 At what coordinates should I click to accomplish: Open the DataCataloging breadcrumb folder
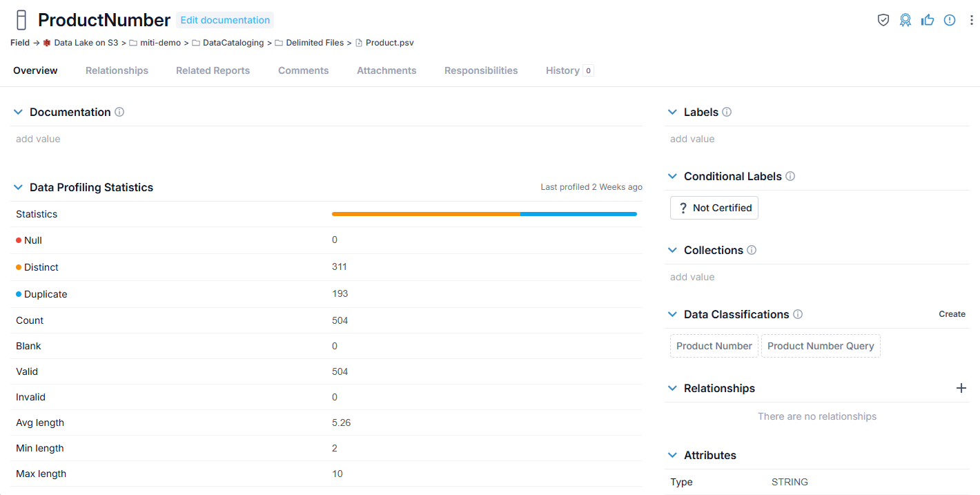233,43
